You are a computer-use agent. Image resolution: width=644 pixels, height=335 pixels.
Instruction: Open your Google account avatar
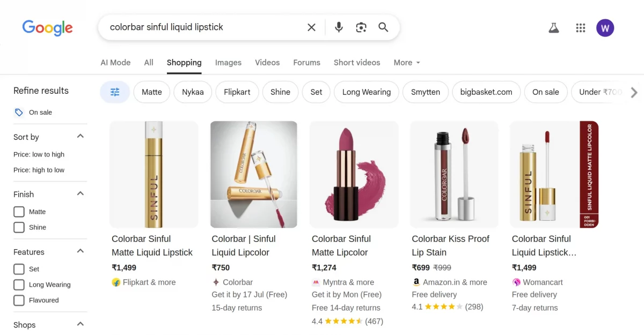pos(605,27)
